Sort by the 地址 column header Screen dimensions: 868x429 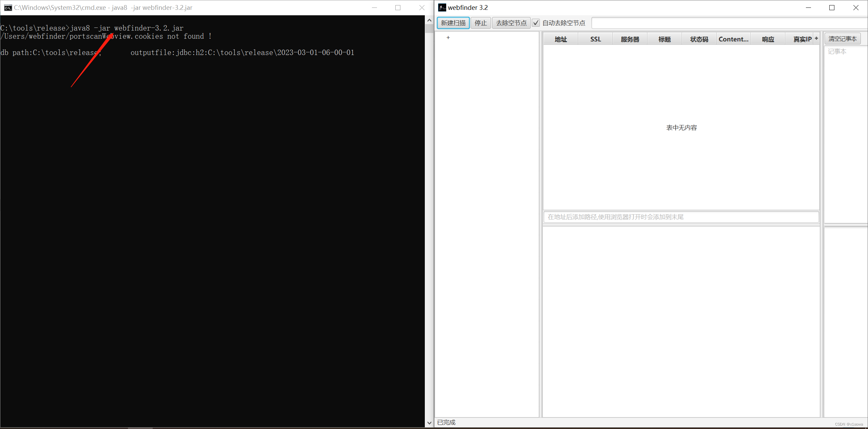coord(561,39)
